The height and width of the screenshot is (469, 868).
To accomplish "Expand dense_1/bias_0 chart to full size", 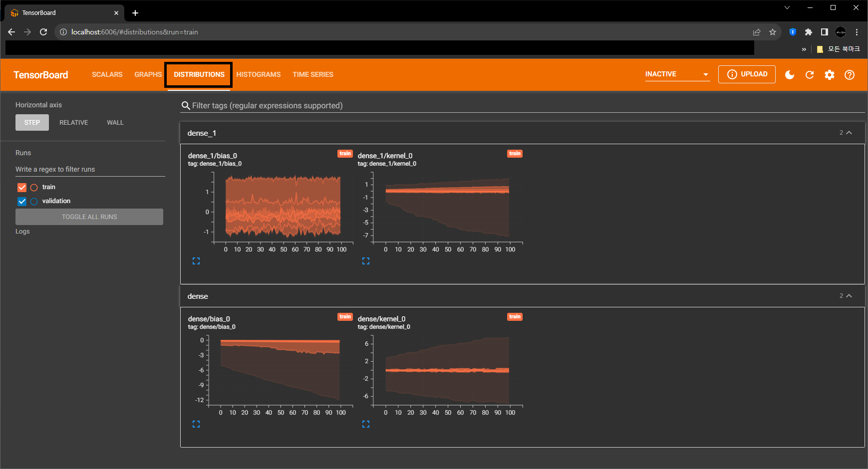I will [196, 261].
